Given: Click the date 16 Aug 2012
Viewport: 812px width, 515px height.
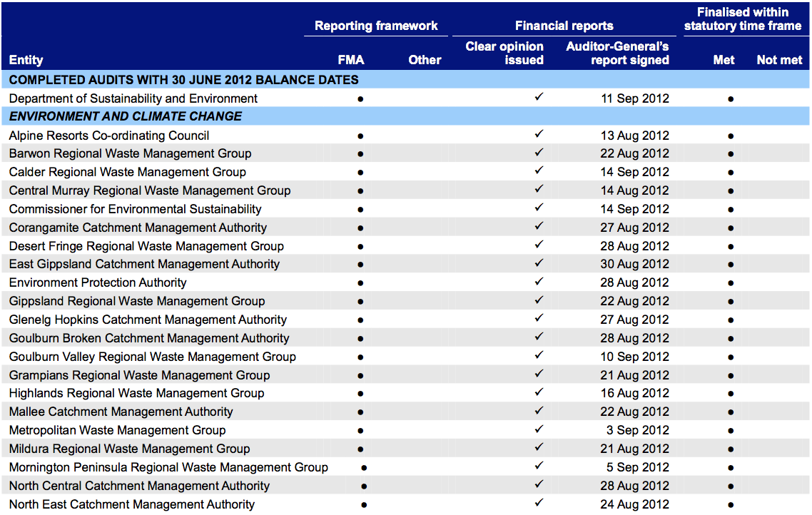Looking at the screenshot, I should click(x=635, y=393).
